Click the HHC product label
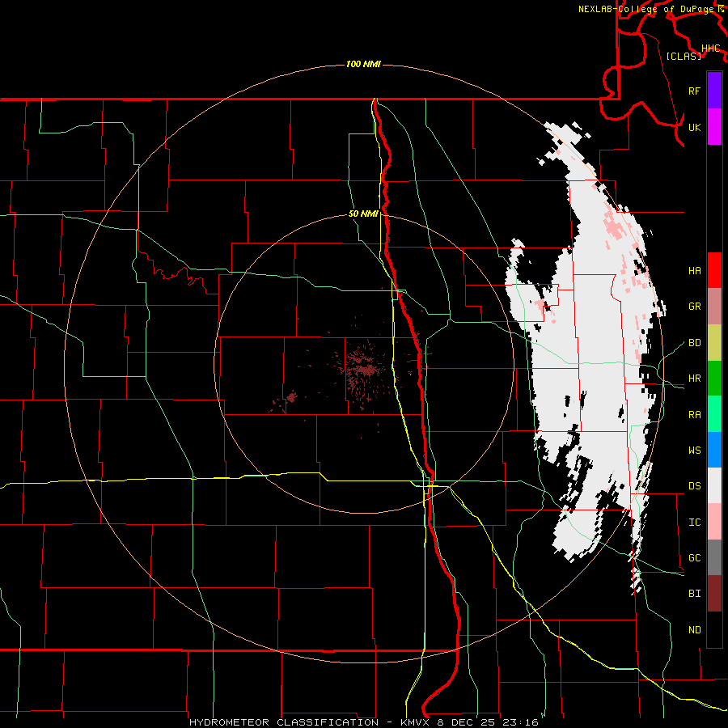Screen dimensions: 728x728 click(710, 49)
